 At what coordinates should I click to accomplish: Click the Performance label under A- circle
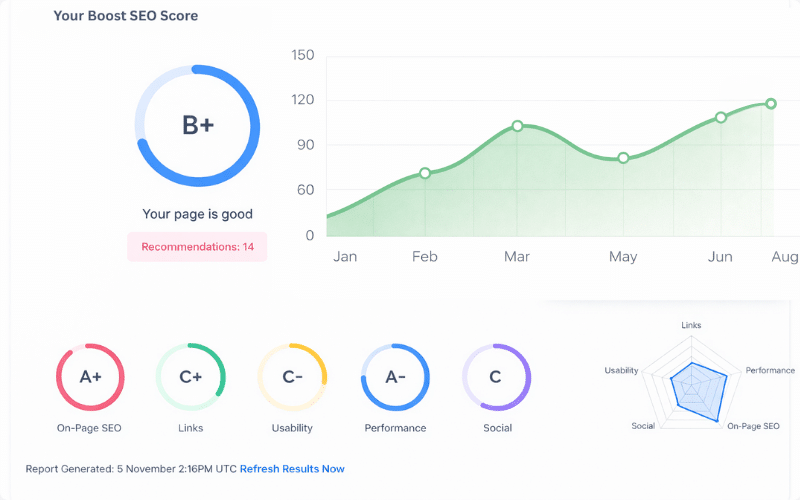click(x=395, y=428)
